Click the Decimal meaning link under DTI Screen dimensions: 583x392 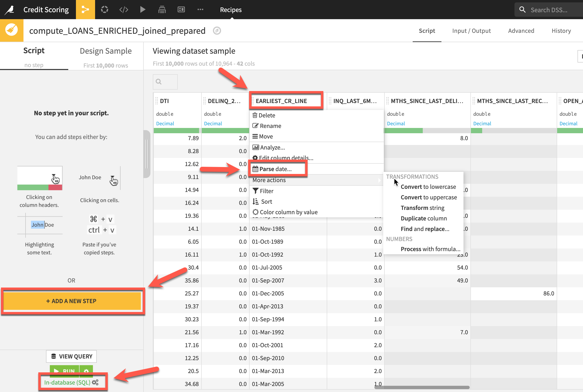coord(165,123)
